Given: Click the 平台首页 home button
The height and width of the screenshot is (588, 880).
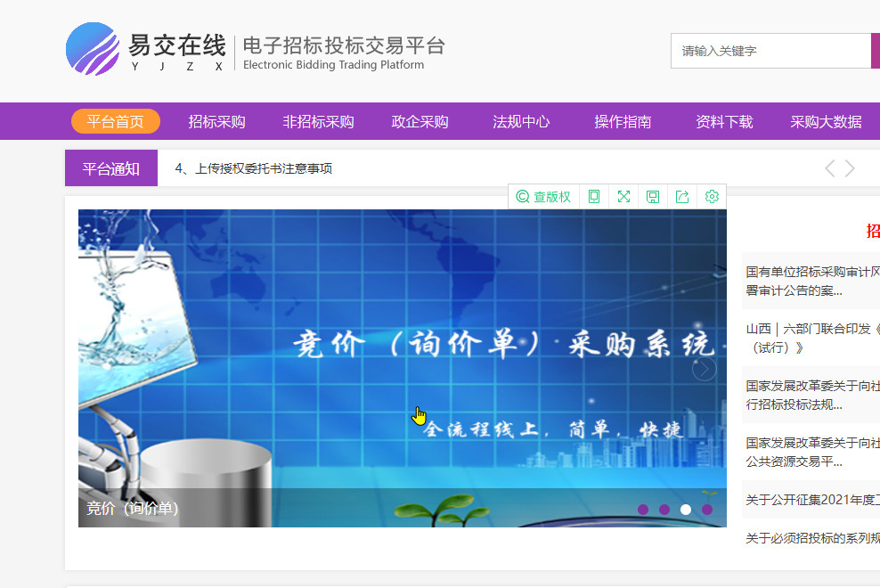Looking at the screenshot, I should [115, 122].
